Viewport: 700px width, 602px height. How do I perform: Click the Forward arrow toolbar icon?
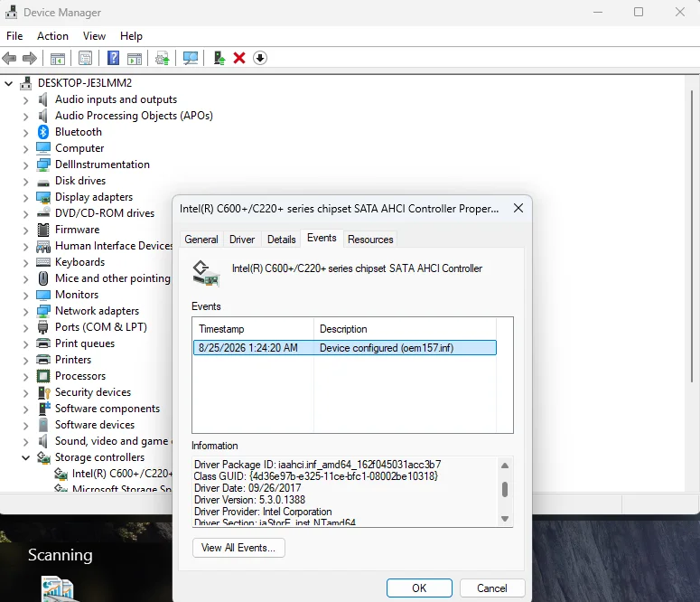[30, 58]
